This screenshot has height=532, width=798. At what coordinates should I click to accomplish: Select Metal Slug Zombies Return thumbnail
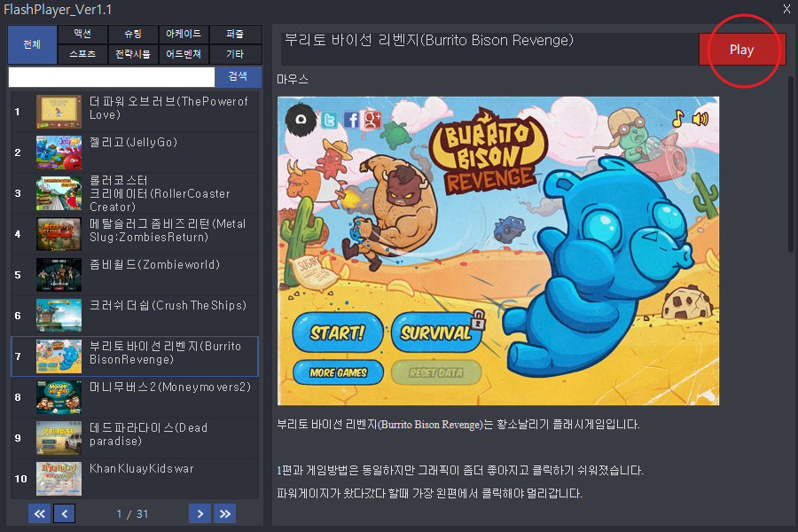click(x=59, y=234)
